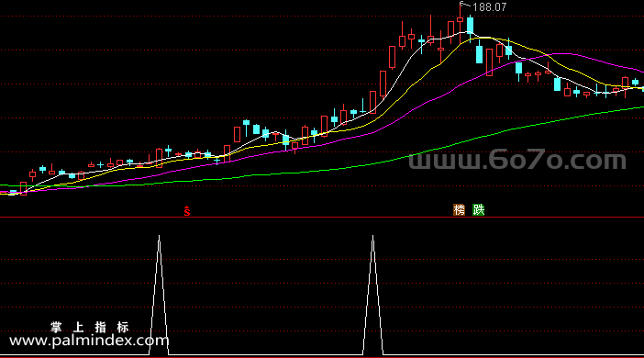The height and width of the screenshot is (358, 644).
Task: Click the second white indicator spike peak
Action: coord(372,237)
